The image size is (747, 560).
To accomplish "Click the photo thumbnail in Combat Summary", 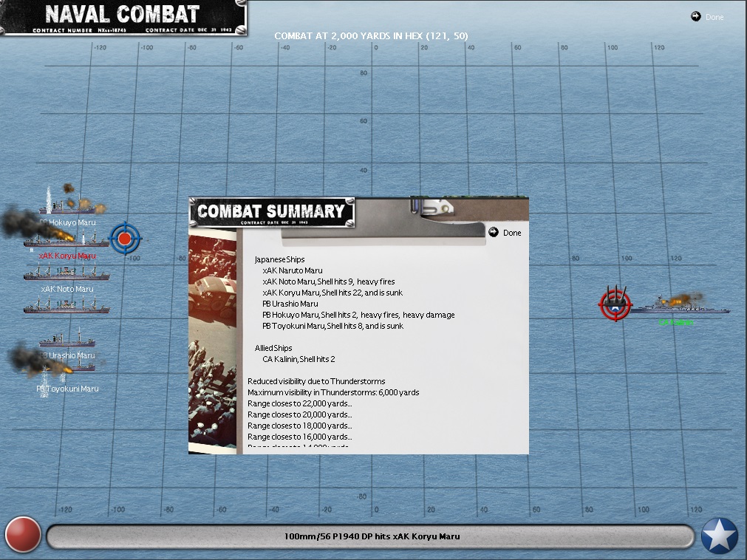I will click(213, 341).
